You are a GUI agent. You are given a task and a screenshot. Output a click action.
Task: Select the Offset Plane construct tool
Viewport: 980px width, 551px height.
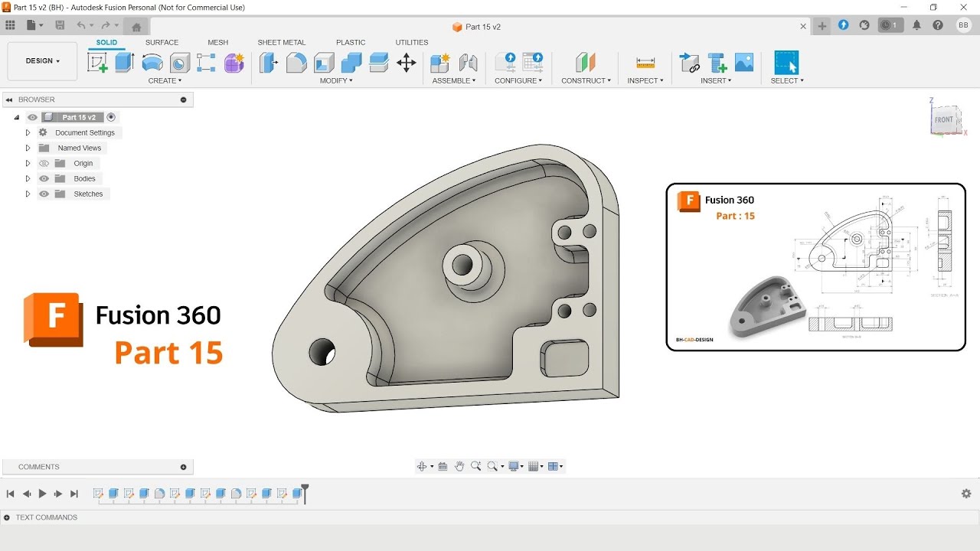point(586,63)
